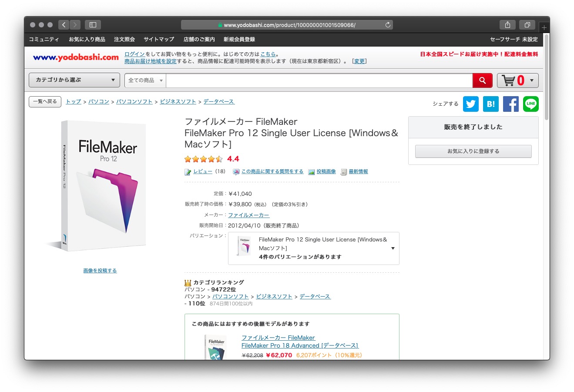This screenshot has height=392, width=574.
Task: Toggle the Safari sidebar button
Action: coord(93,25)
